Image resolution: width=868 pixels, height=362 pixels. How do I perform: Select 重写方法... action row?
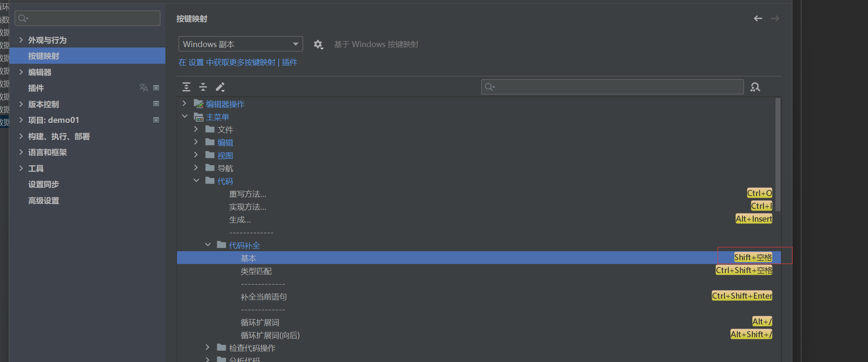pos(479,194)
